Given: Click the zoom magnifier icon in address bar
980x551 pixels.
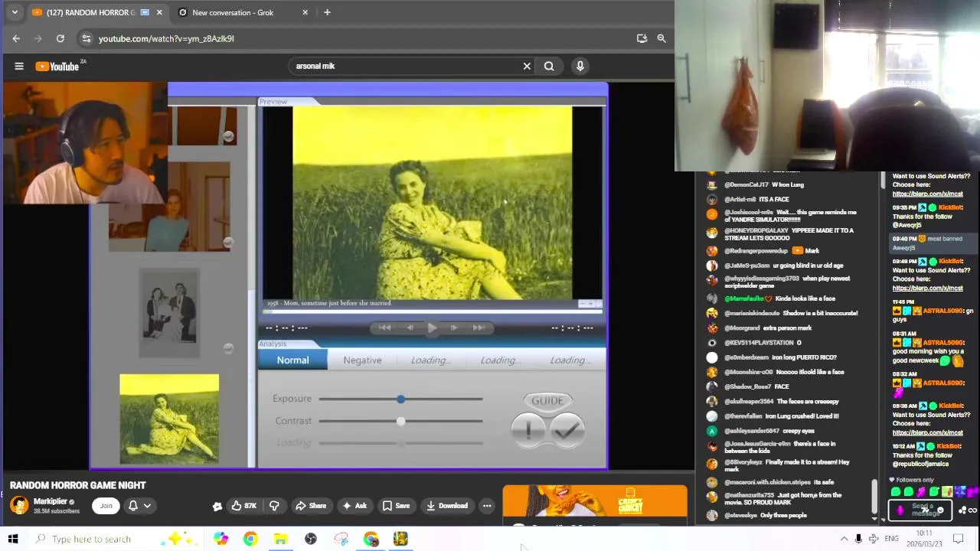Looking at the screenshot, I should [x=661, y=38].
